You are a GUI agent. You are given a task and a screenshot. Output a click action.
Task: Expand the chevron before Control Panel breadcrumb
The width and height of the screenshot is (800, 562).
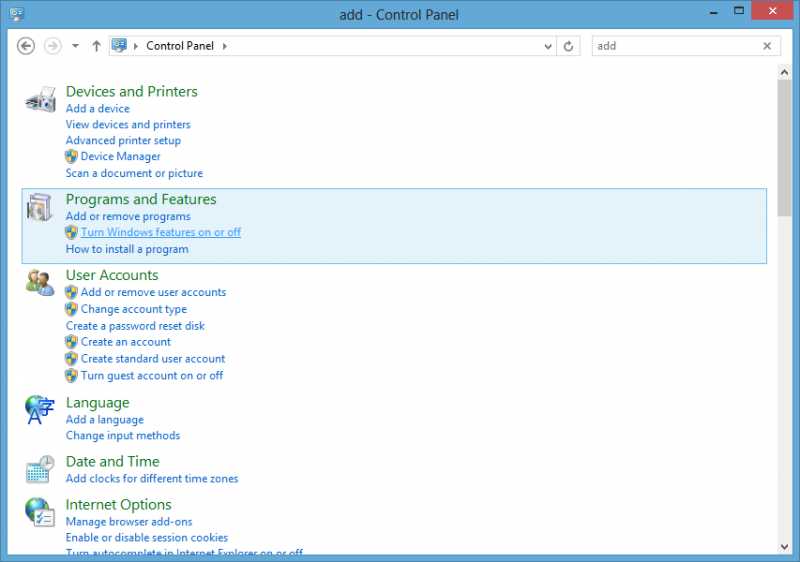coord(136,46)
